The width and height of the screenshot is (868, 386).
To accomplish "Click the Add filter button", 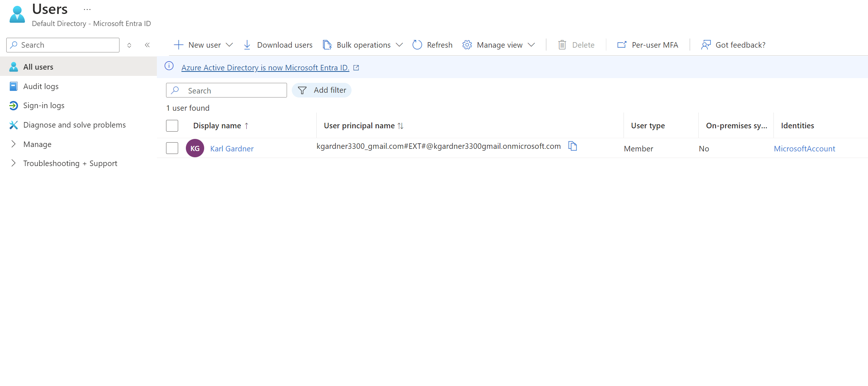I will (x=321, y=90).
